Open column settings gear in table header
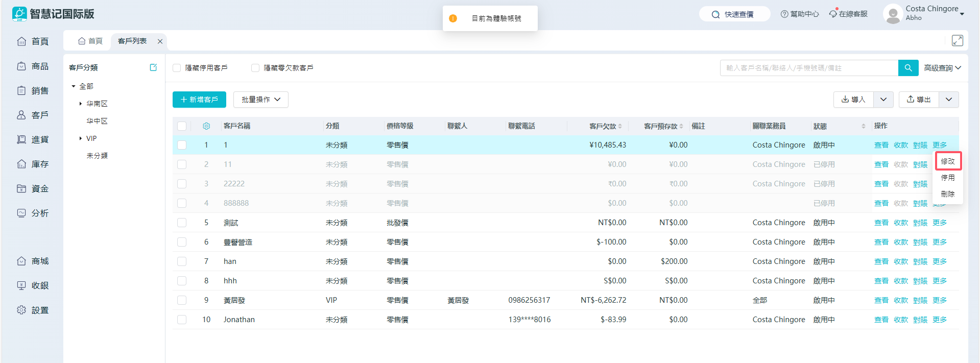The height and width of the screenshot is (363, 980). click(206, 126)
